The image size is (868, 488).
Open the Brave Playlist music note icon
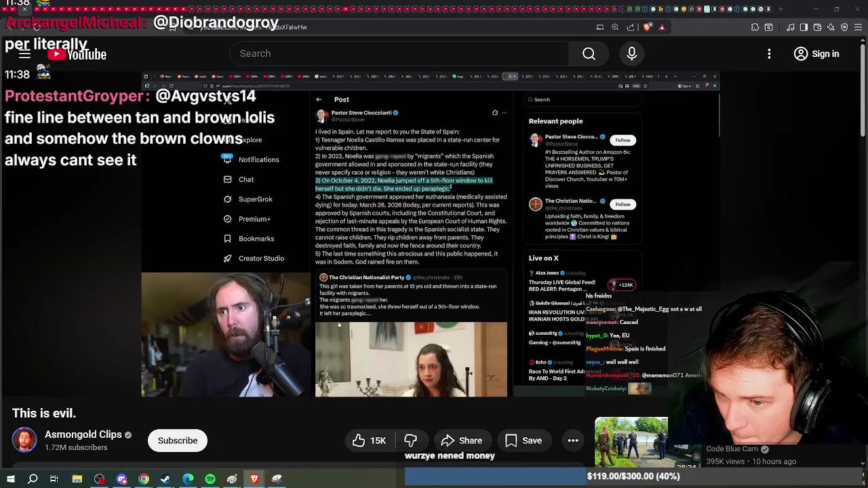[791, 27]
